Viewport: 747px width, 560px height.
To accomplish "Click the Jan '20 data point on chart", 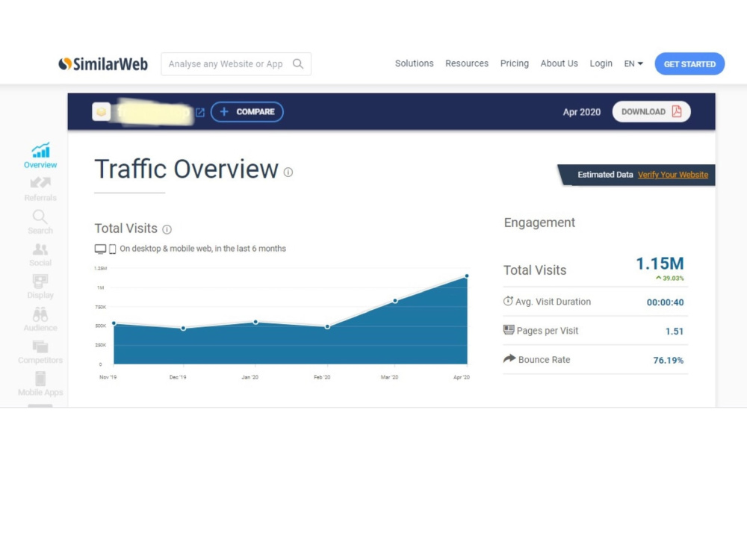I will pyautogui.click(x=255, y=323).
